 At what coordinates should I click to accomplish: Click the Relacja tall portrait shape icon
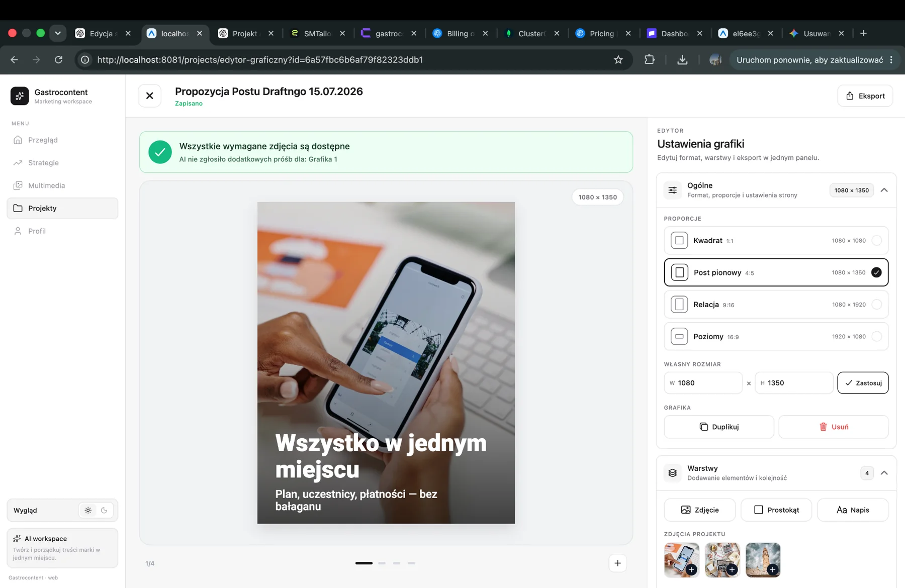point(679,305)
